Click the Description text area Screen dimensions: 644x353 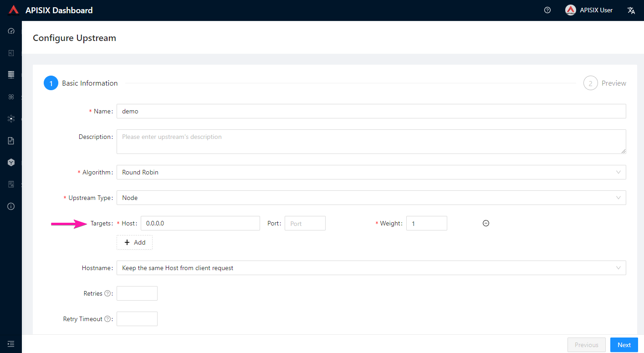(x=371, y=142)
